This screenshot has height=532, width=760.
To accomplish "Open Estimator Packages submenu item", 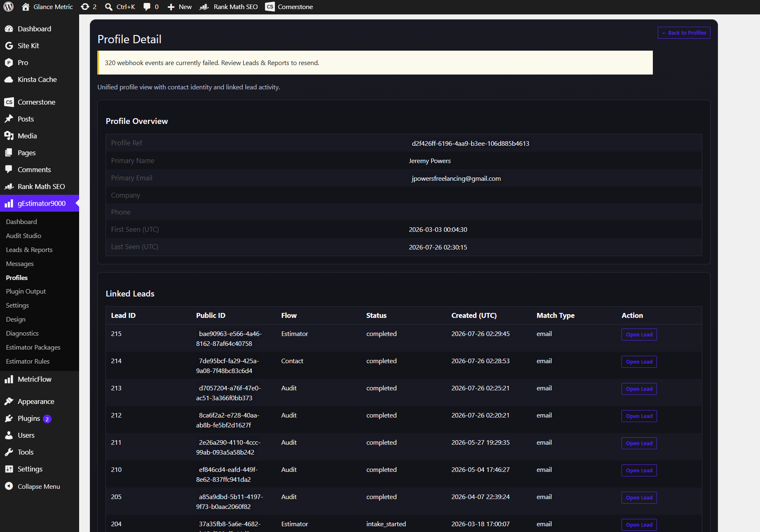I will pos(33,347).
